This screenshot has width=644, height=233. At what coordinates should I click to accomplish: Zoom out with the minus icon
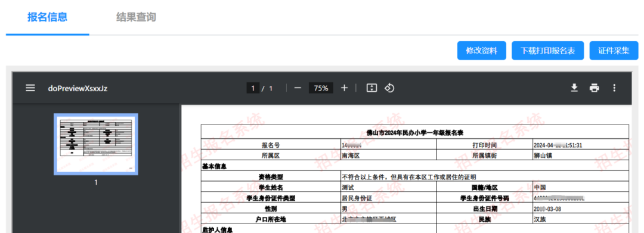coord(298,88)
